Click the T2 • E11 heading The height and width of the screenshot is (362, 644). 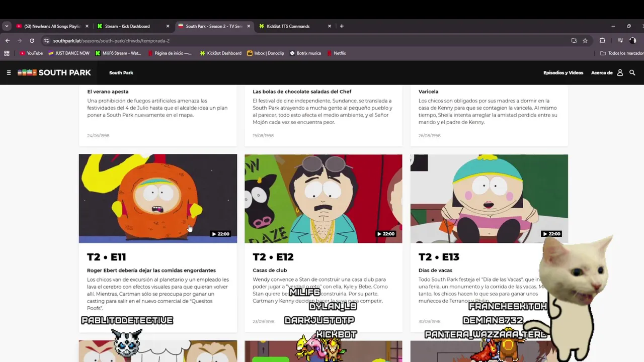click(106, 257)
